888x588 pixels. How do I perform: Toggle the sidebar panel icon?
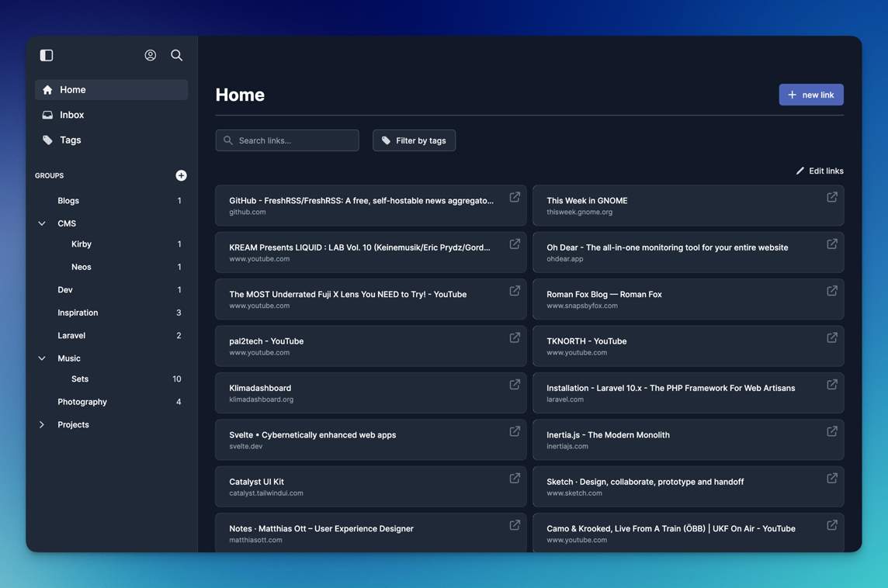(x=47, y=55)
